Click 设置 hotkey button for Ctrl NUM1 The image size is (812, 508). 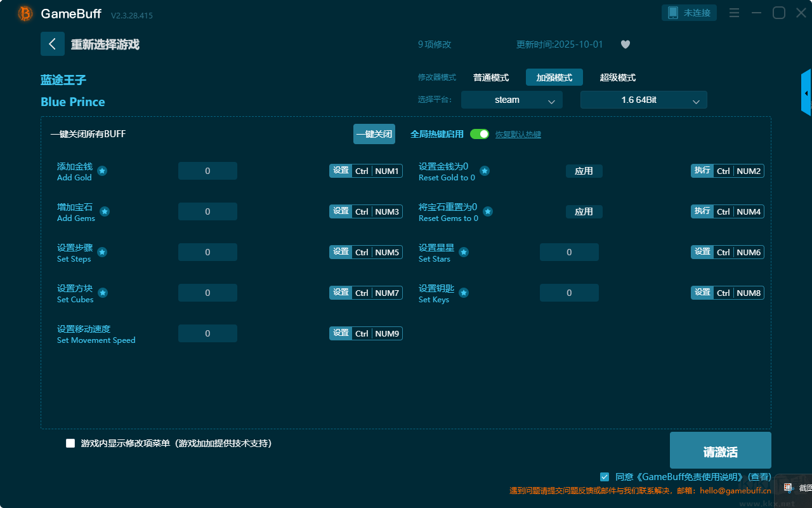[341, 171]
